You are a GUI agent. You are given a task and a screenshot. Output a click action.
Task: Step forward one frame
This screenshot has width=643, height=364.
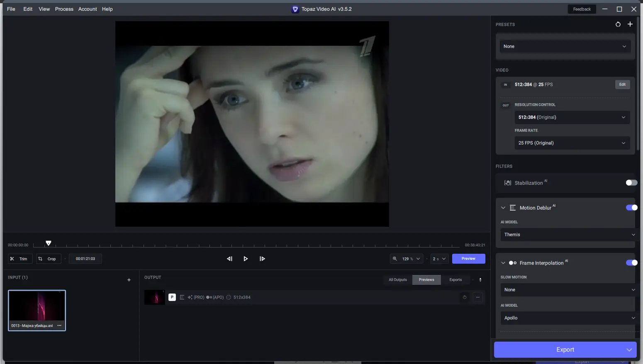pyautogui.click(x=262, y=259)
